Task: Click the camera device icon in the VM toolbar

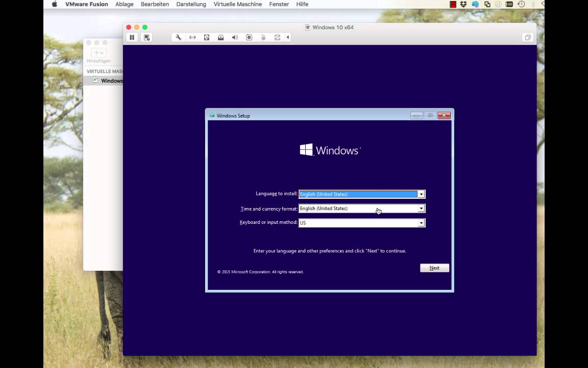Action: 249,37
